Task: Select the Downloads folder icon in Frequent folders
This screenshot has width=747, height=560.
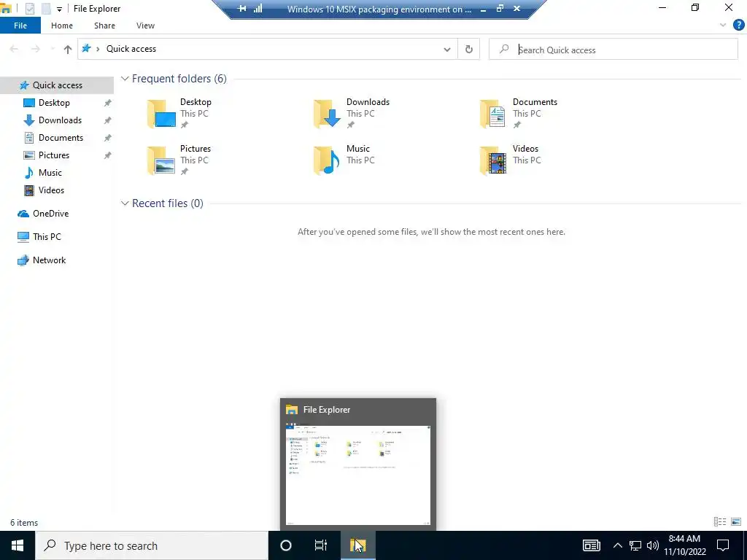Action: tap(328, 113)
